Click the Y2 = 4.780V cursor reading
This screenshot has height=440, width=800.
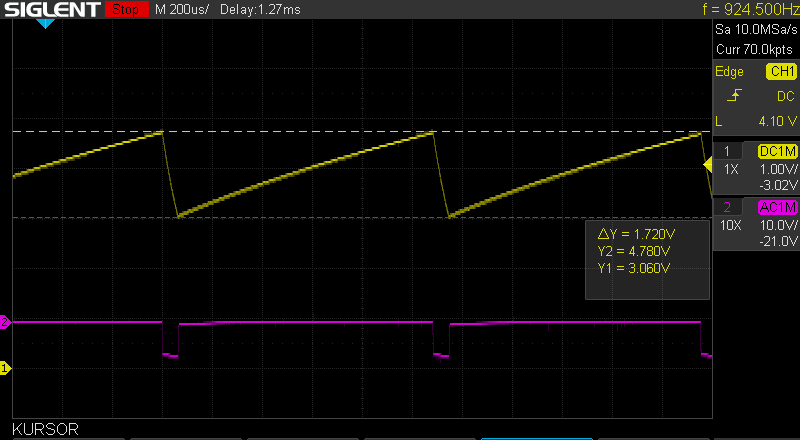(633, 251)
